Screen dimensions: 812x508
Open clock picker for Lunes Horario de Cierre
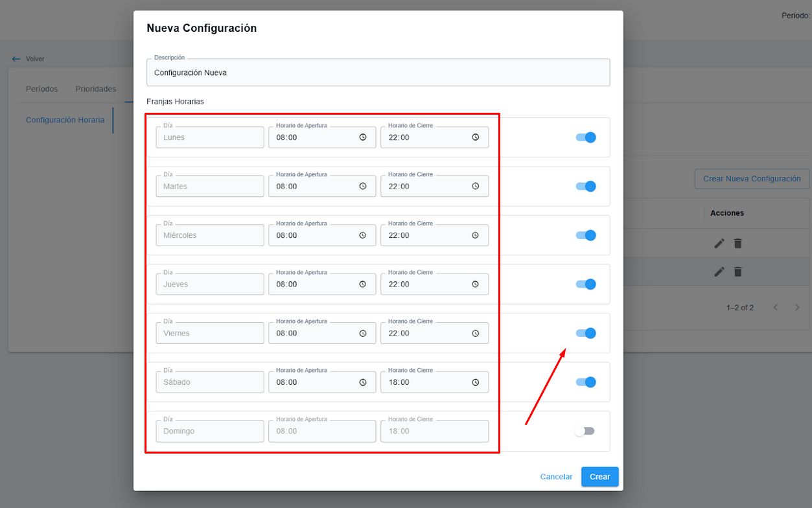(475, 137)
